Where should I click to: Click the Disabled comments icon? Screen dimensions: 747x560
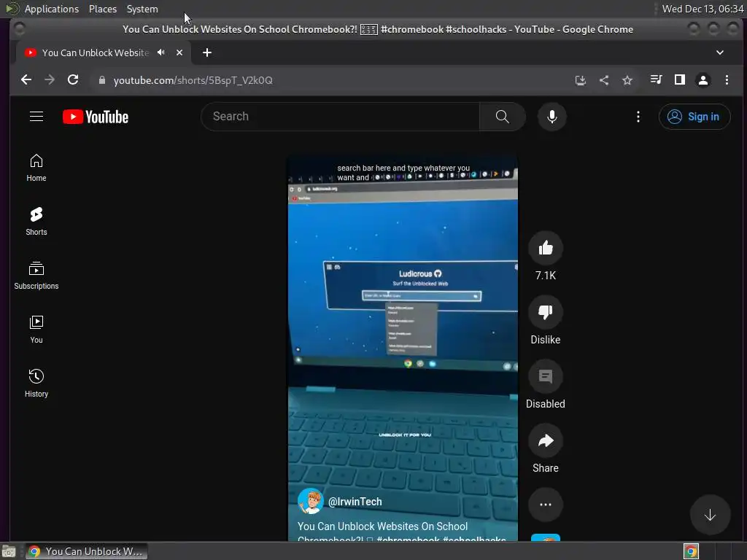pos(546,377)
